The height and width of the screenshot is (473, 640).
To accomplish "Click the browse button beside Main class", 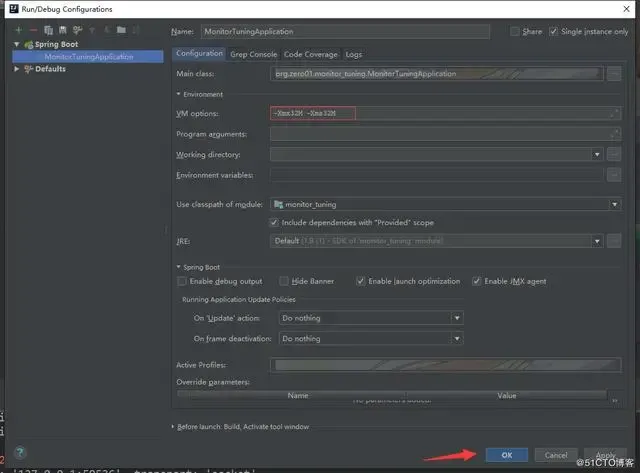I will click(614, 74).
